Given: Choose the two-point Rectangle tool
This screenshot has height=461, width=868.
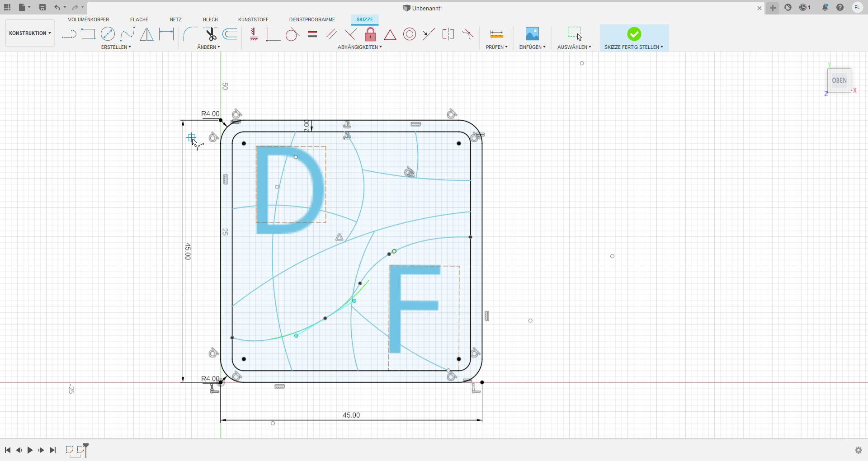Looking at the screenshot, I should click(88, 34).
